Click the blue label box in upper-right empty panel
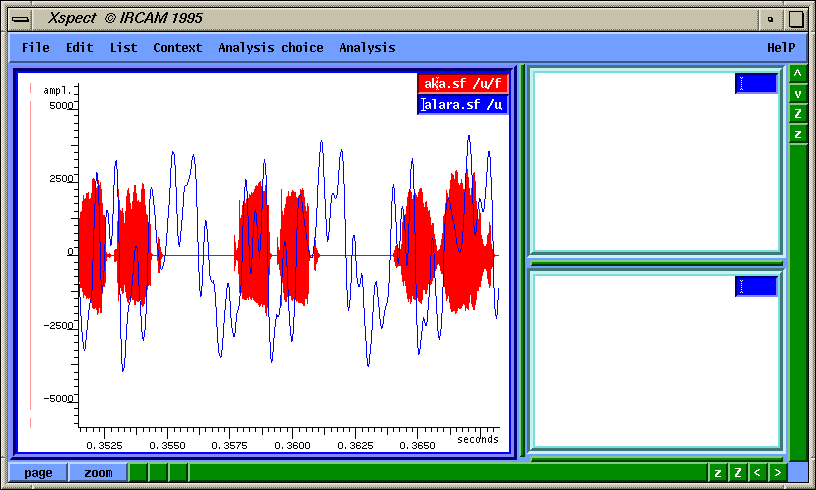The width and height of the screenshot is (816, 490). (x=756, y=83)
